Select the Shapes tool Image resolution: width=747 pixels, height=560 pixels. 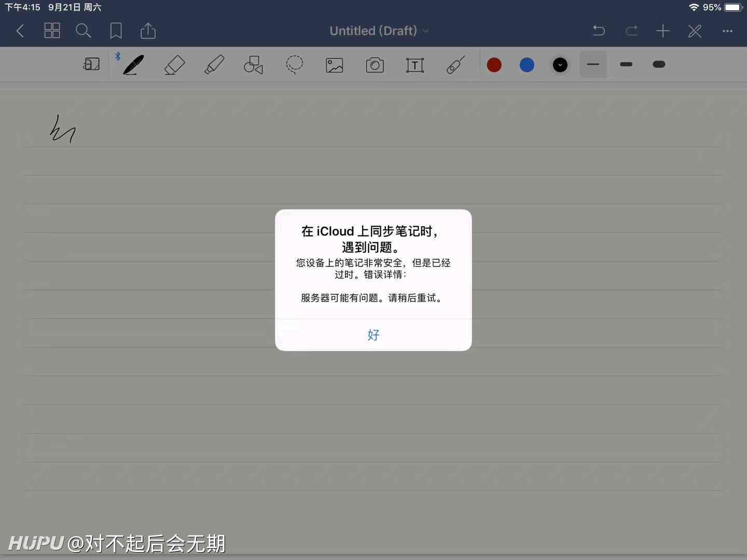[254, 65]
